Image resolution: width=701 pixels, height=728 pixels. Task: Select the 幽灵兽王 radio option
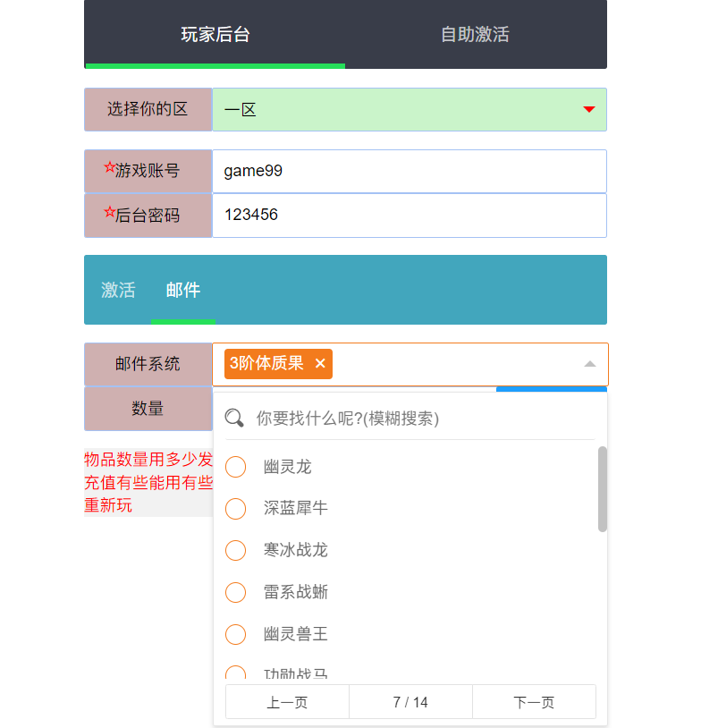[235, 634]
